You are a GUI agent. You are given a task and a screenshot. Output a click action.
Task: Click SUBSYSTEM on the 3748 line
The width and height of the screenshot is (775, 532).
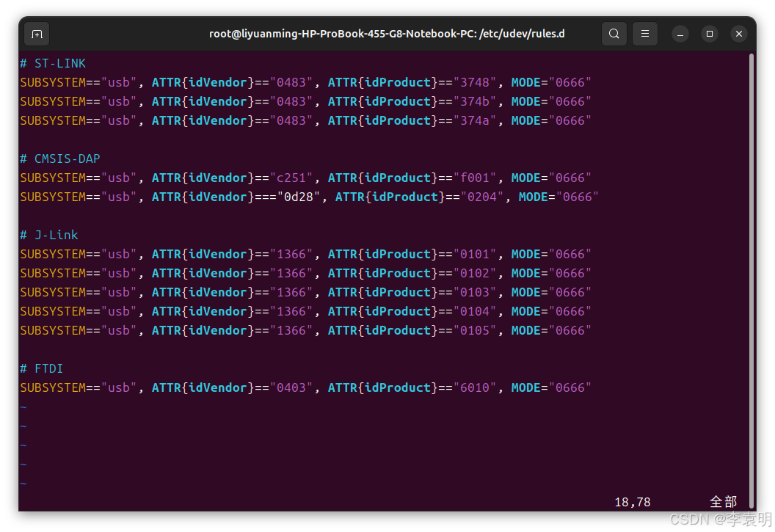pos(53,82)
